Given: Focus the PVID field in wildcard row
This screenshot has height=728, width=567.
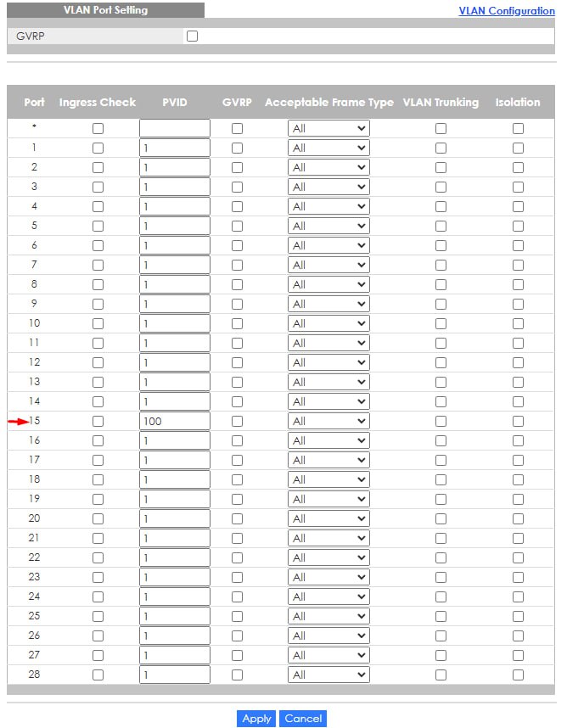Looking at the screenshot, I should pos(175,129).
